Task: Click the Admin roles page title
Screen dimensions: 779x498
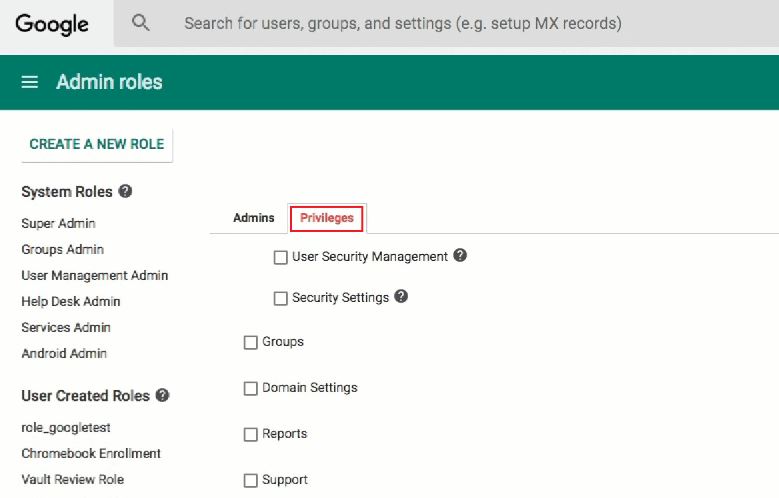Action: coord(109,82)
